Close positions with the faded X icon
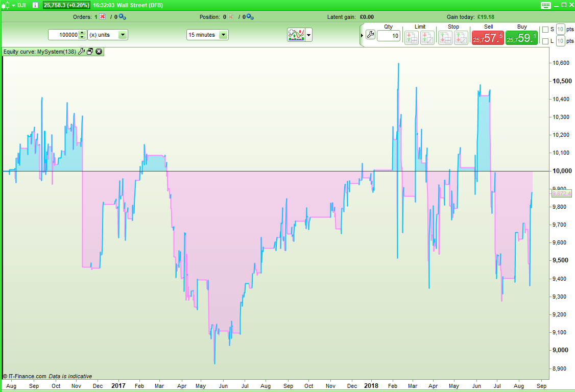 point(231,17)
